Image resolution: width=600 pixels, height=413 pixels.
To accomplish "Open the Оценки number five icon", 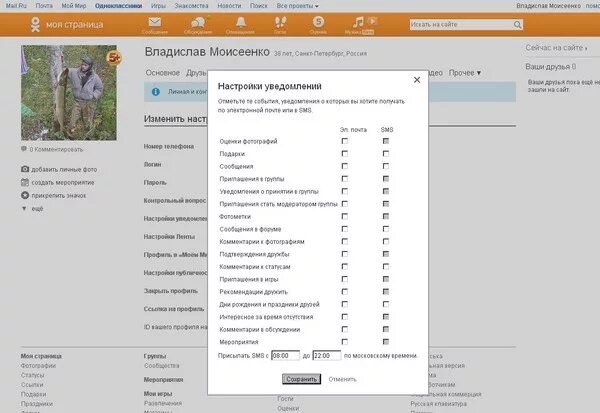I will pyautogui.click(x=318, y=22).
